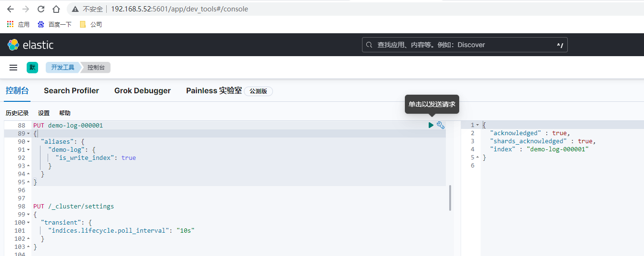Focus the Elastic global search field
This screenshot has width=644, height=256.
pos(465,45)
